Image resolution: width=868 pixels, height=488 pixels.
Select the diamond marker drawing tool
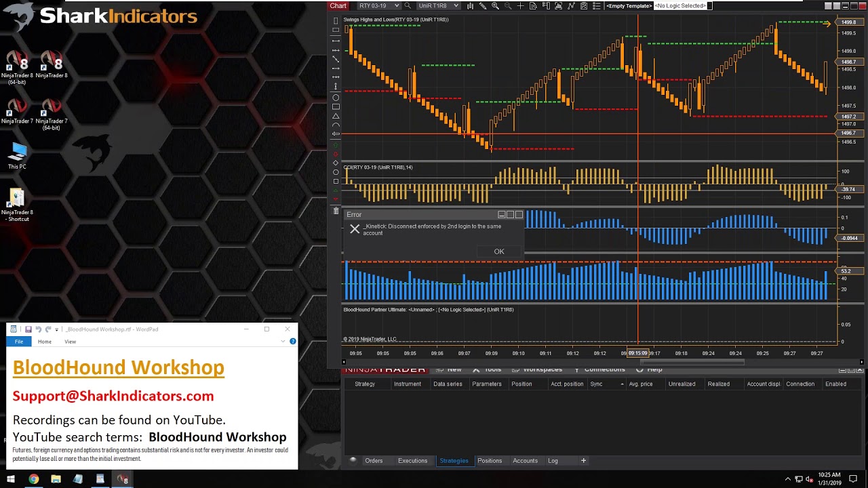tap(336, 163)
